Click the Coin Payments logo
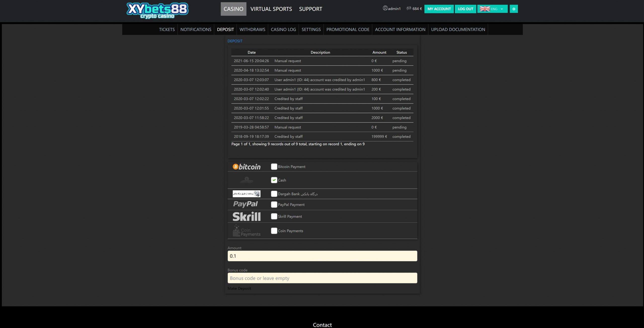The width and height of the screenshot is (644, 328). [247, 231]
